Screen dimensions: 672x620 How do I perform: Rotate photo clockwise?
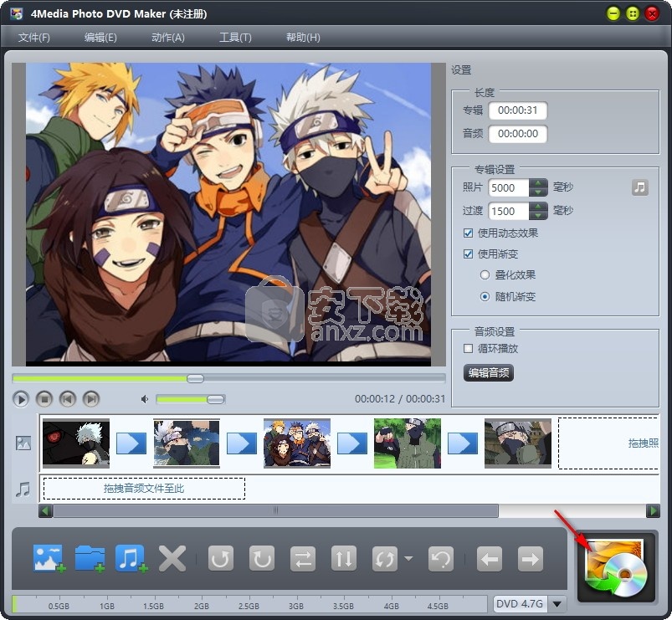pos(262,558)
